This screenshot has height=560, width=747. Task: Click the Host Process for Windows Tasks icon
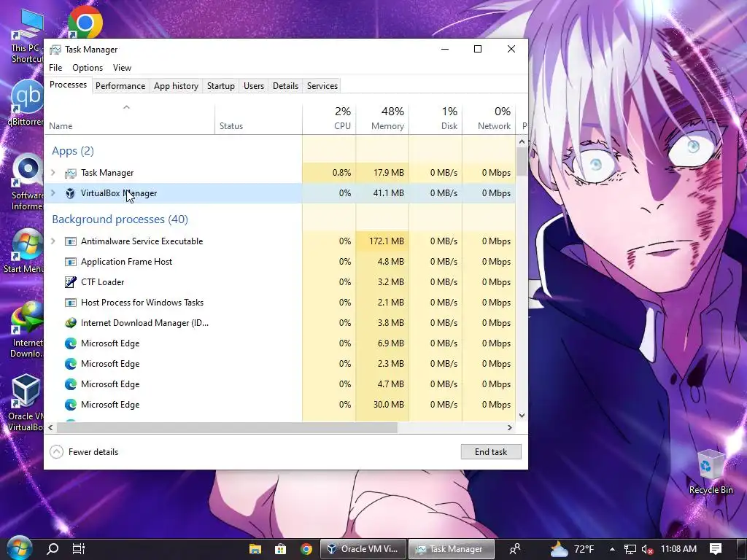[x=71, y=303]
